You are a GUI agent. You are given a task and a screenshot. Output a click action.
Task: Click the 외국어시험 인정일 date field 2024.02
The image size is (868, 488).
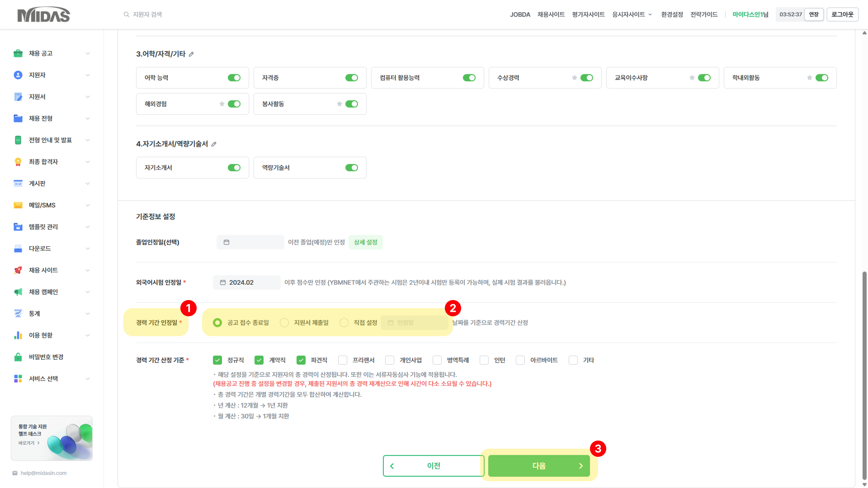(246, 282)
